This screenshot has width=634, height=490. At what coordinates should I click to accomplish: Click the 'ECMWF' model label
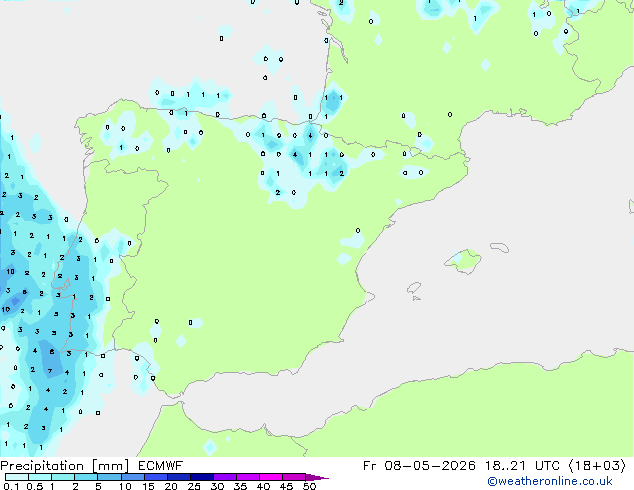(161, 466)
